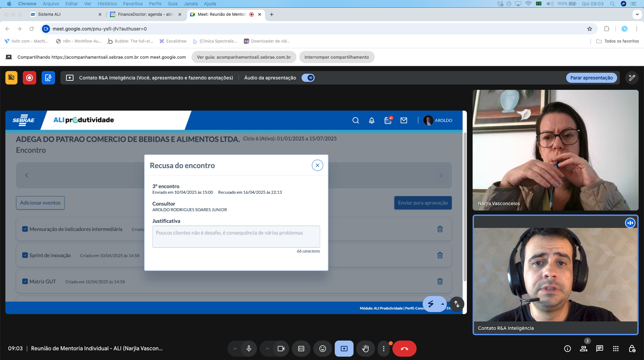Open the search icon in ALI header
Screen dimensions: 644x360
click(356, 120)
